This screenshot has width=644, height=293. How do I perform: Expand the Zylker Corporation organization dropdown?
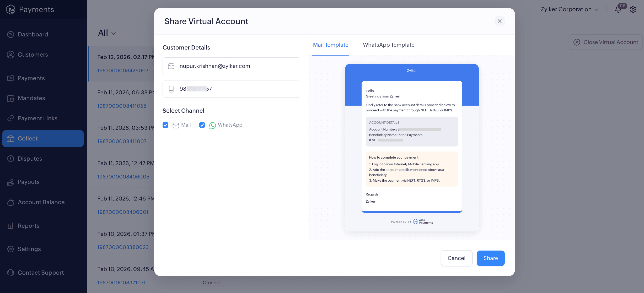[569, 9]
